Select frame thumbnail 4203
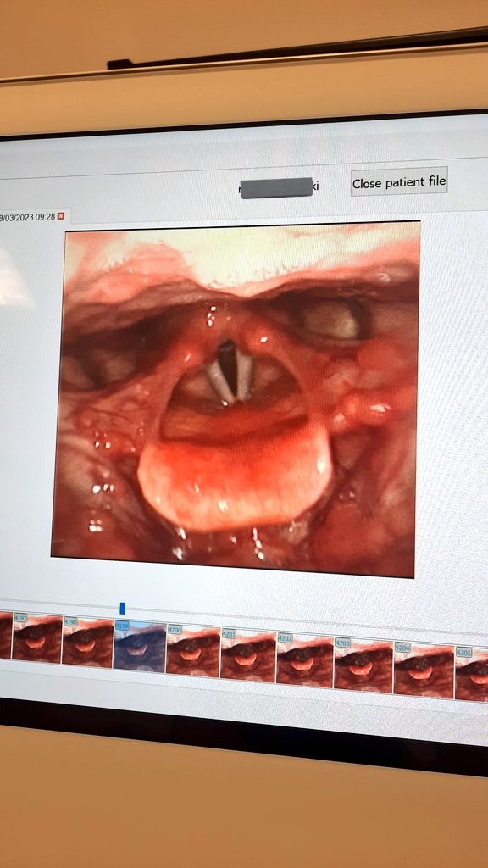Viewport: 488px width, 868px height. coord(363,665)
